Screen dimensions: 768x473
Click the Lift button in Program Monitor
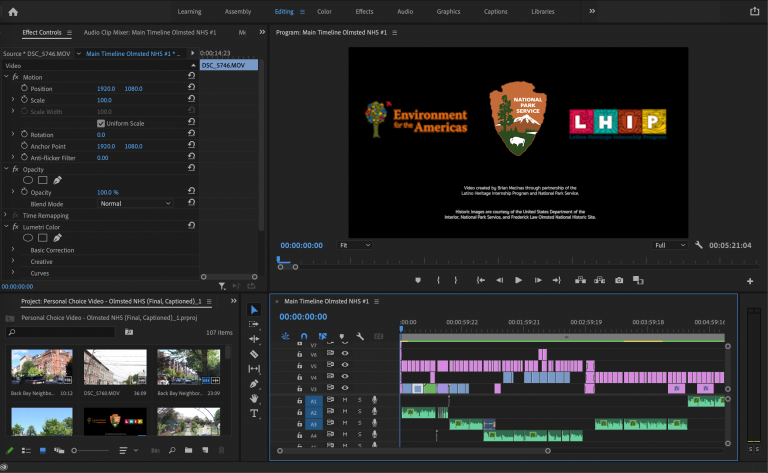tap(580, 280)
